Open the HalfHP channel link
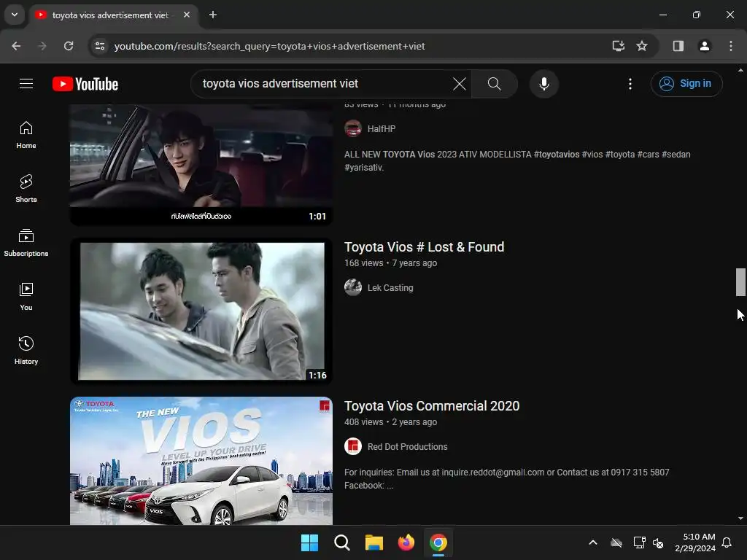The image size is (747, 560). click(381, 128)
